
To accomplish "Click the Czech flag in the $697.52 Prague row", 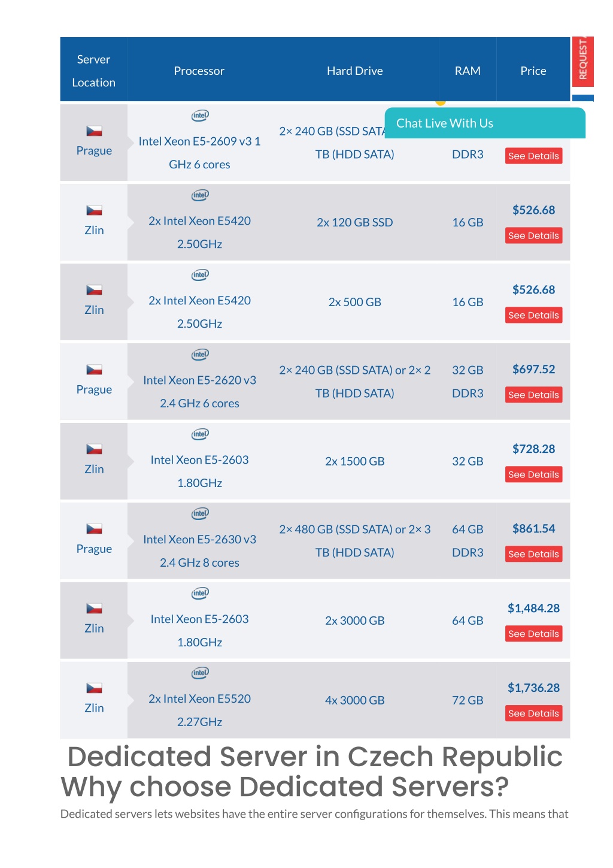I will click(94, 370).
